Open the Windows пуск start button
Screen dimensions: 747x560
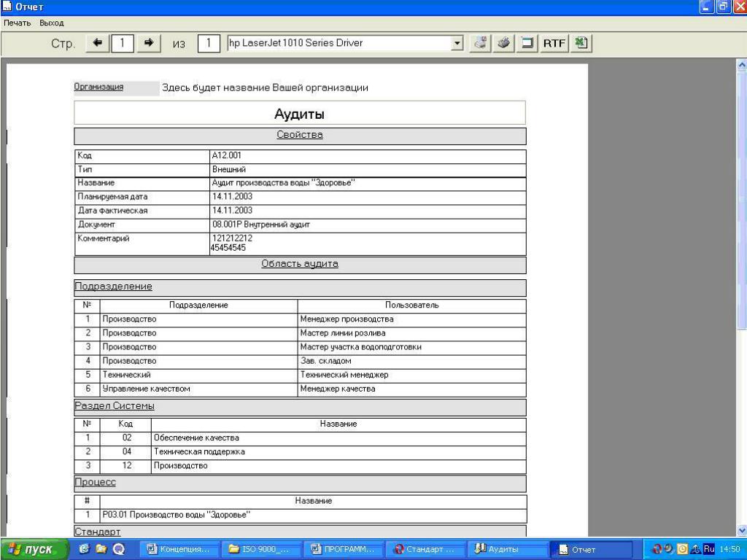click(x=34, y=550)
